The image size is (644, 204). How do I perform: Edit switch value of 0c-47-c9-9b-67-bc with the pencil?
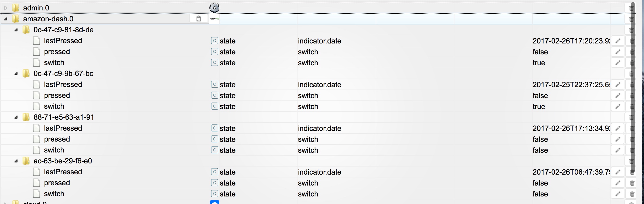(x=618, y=106)
